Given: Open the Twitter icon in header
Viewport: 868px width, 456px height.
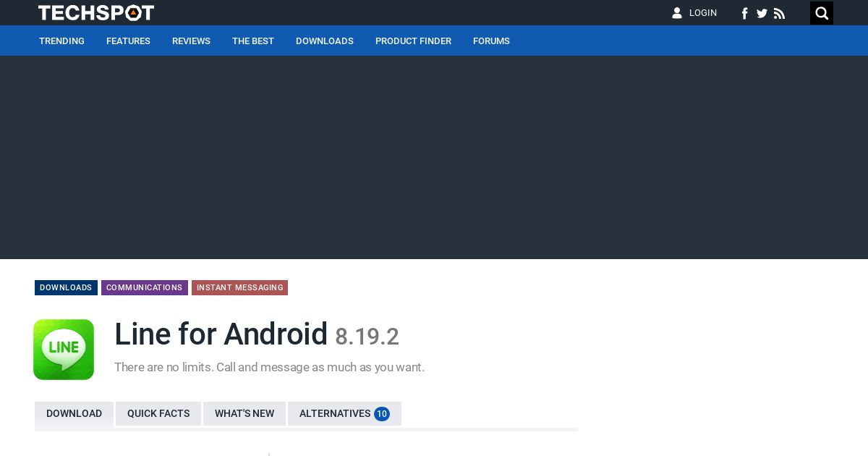Looking at the screenshot, I should 762,13.
